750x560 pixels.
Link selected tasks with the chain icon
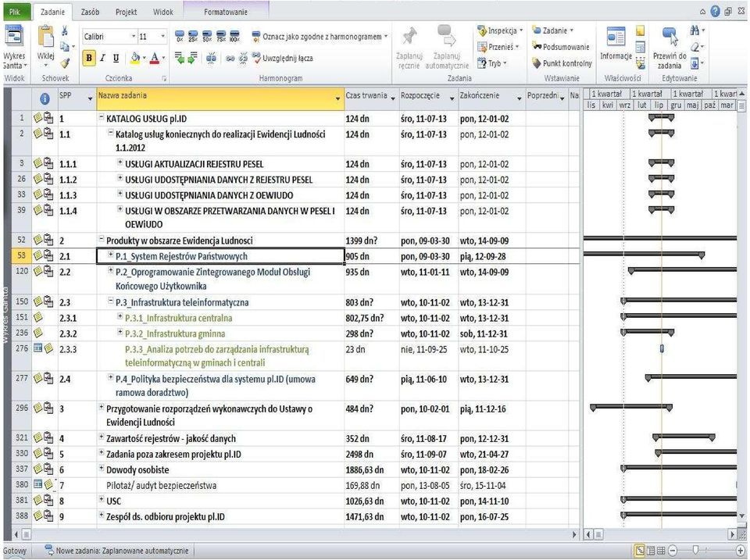coord(230,59)
